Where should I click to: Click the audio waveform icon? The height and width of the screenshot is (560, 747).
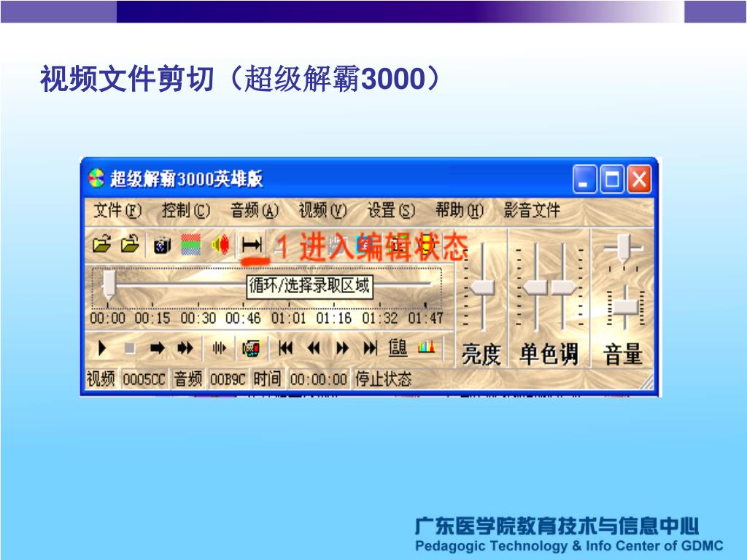tap(219, 349)
